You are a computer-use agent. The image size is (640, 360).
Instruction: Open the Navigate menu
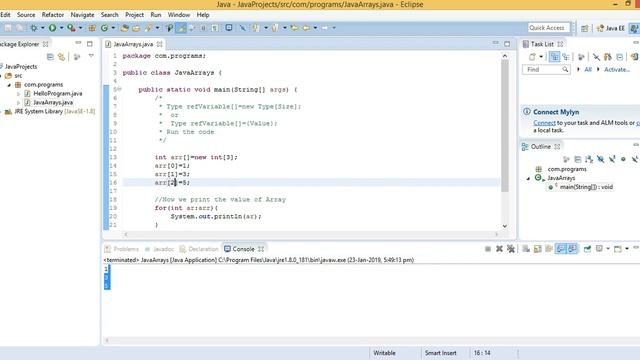point(82,15)
